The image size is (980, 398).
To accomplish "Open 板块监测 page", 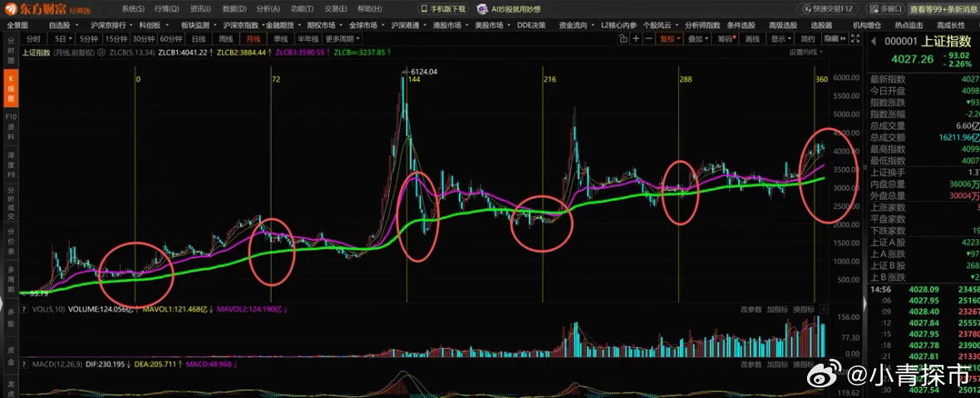I will tap(195, 25).
